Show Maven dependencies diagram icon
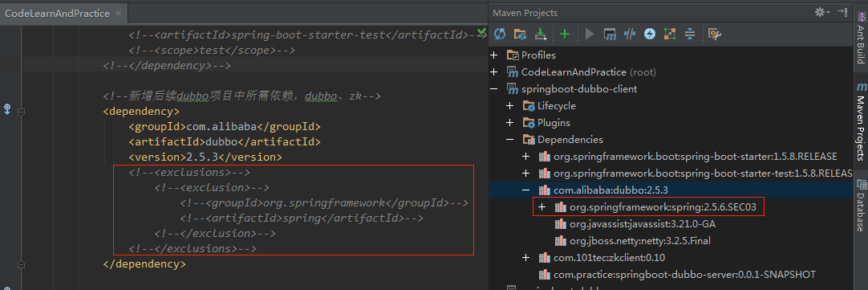Image resolution: width=868 pixels, height=290 pixels. [x=670, y=35]
